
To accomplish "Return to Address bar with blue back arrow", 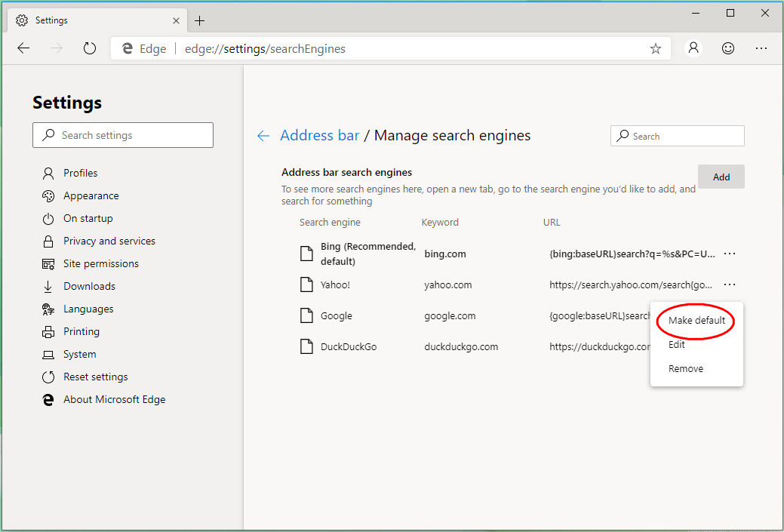I will pyautogui.click(x=263, y=136).
